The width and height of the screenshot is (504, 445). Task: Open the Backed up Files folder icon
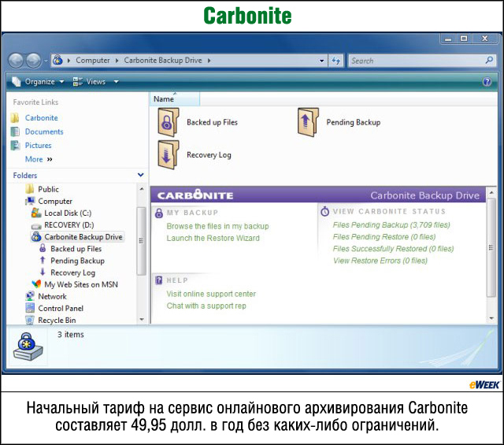point(168,123)
